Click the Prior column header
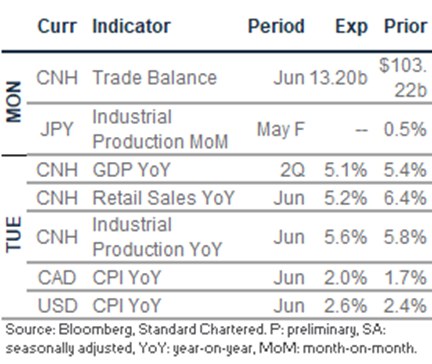The image size is (432, 364). pyautogui.click(x=405, y=26)
